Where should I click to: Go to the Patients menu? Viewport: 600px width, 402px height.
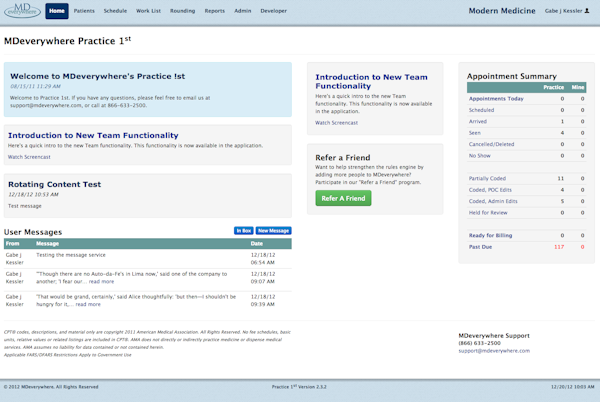point(84,11)
